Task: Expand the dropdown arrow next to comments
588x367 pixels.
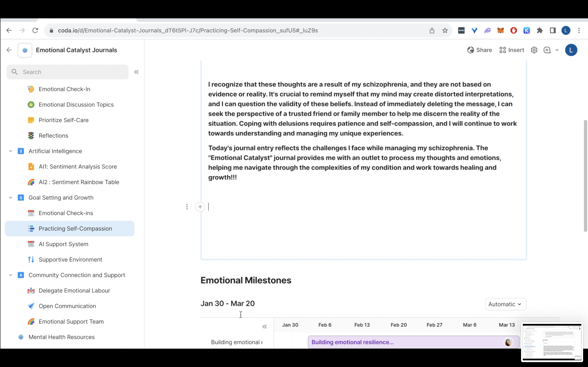Action: pyautogui.click(x=557, y=50)
